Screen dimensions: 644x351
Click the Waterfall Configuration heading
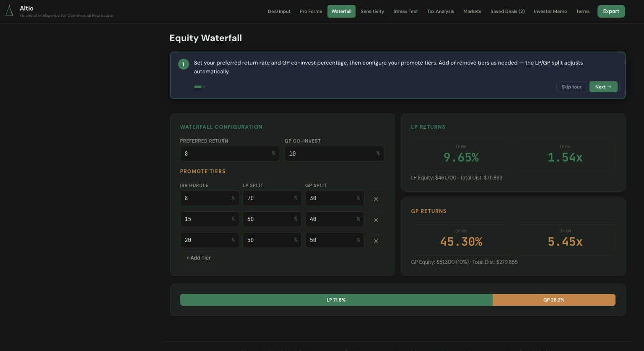point(221,127)
